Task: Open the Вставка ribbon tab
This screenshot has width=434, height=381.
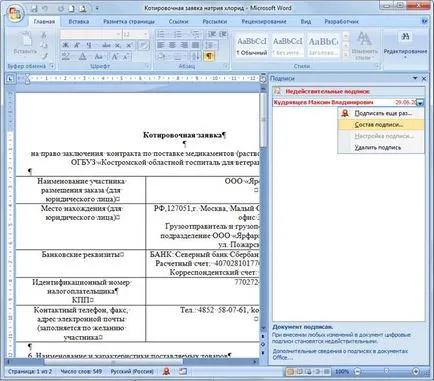Action: pyautogui.click(x=79, y=21)
